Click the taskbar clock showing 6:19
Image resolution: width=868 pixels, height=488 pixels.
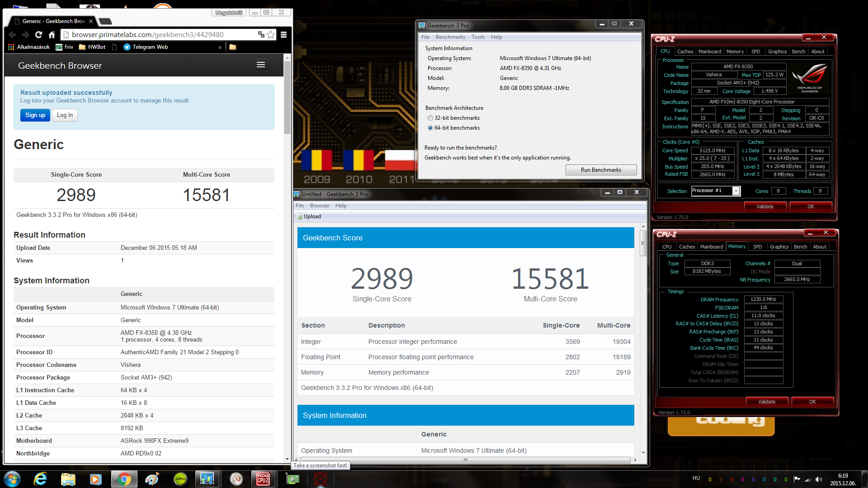tap(843, 479)
